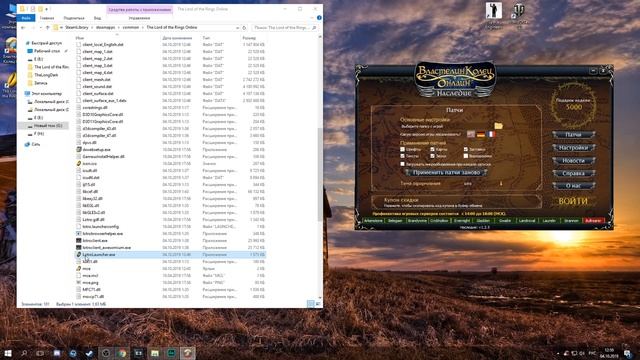Select file client_sound.dat
This screenshot has height=360, width=640.
pyautogui.click(x=97, y=87)
